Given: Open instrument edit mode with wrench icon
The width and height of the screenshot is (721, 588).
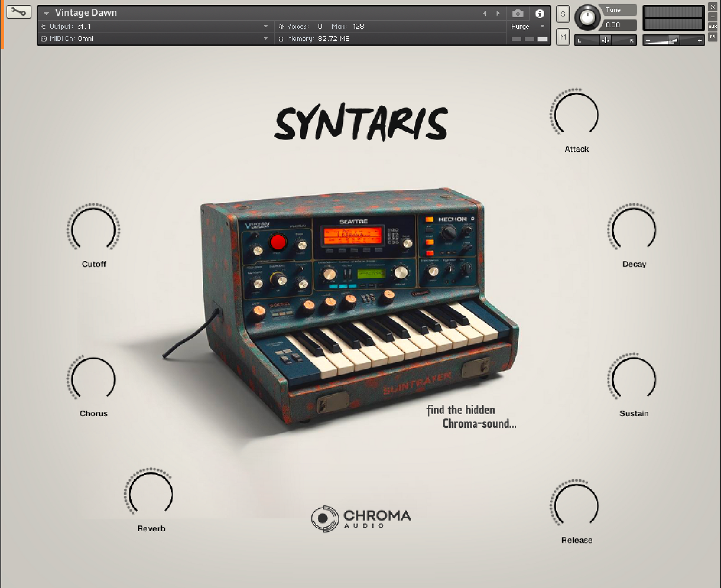Looking at the screenshot, I should coord(19,12).
